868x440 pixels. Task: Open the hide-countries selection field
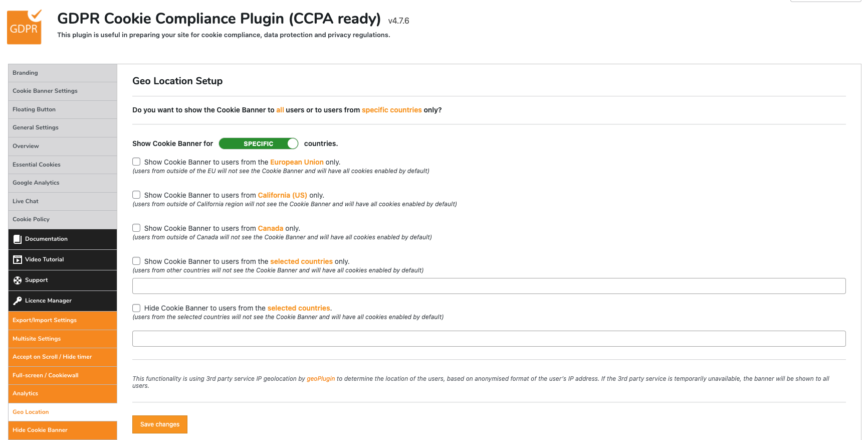point(489,339)
